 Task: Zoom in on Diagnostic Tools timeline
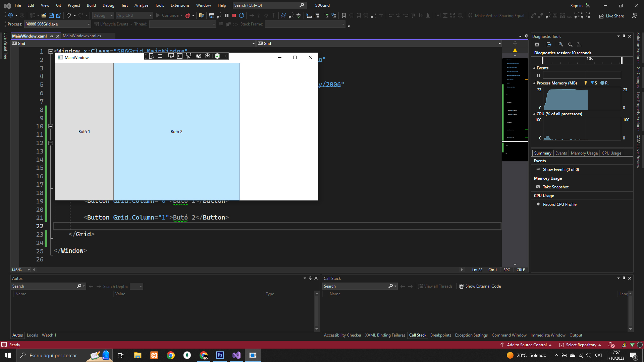coord(561,45)
